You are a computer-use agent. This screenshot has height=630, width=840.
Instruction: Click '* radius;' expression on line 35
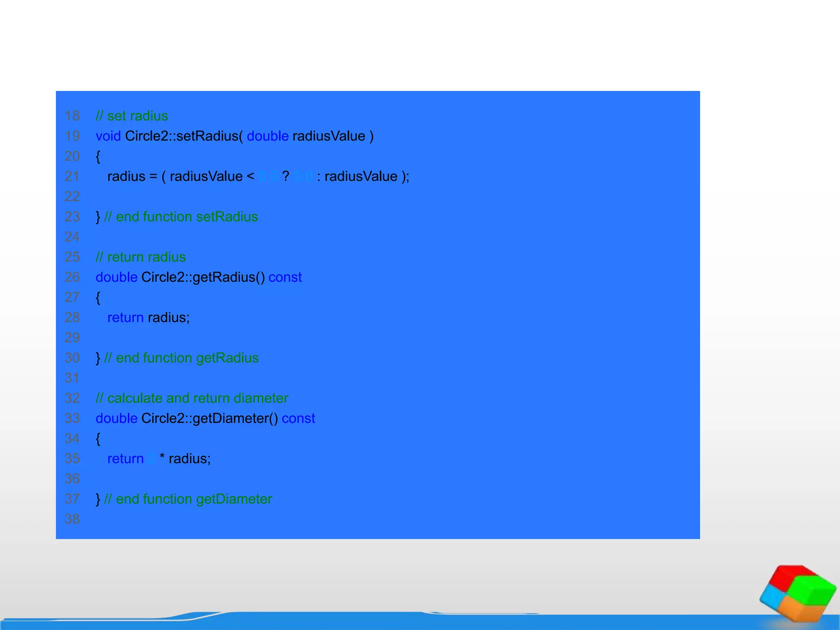pyautogui.click(x=185, y=459)
